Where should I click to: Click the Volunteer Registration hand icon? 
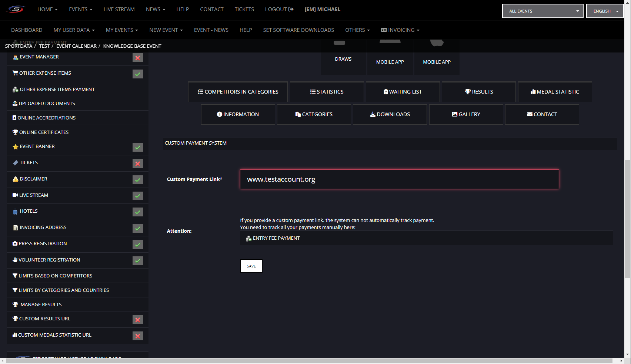pos(15,260)
